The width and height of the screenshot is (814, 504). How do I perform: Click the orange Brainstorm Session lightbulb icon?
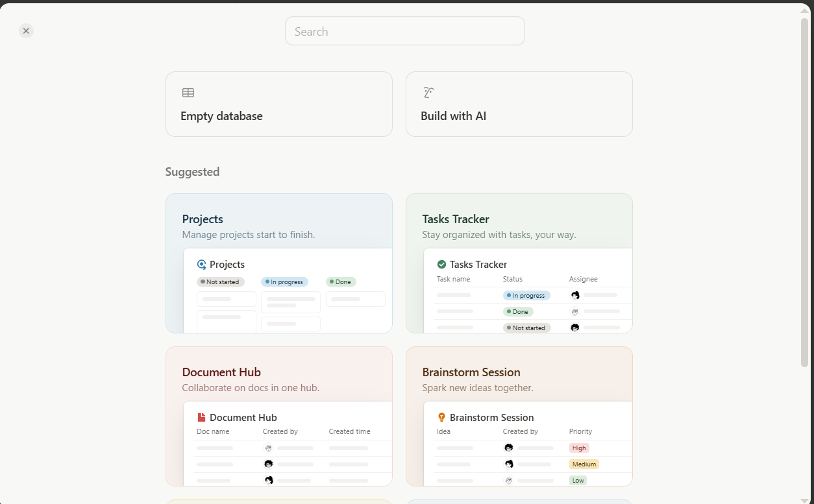(441, 418)
